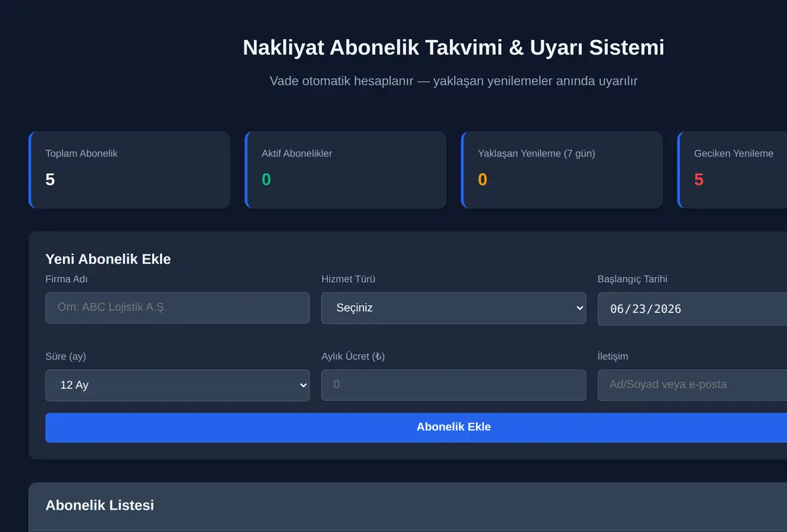Open the Hizmet Türü dropdown
The image size is (787, 532).
click(x=453, y=308)
